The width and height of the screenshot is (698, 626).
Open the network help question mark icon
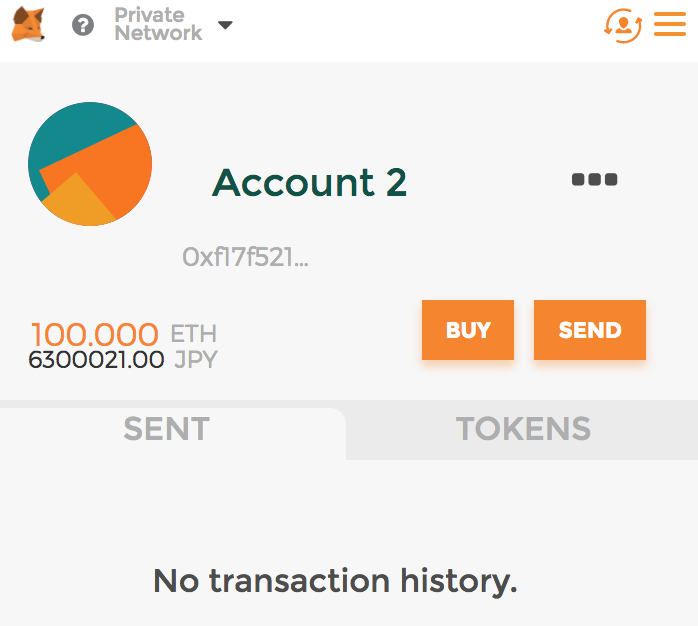[x=83, y=25]
